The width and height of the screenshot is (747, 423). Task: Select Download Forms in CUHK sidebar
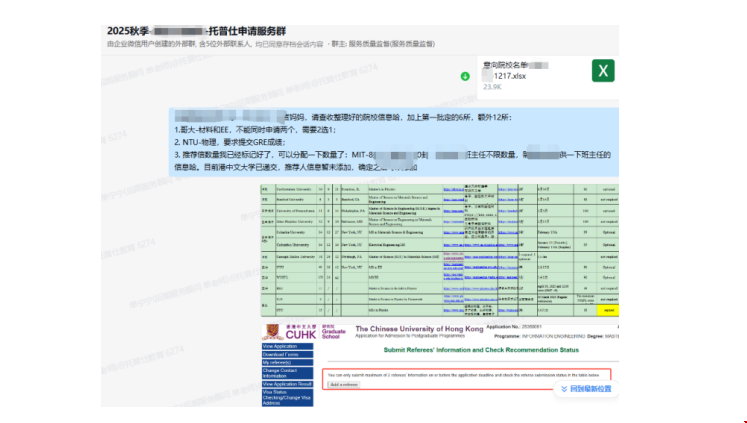tap(287, 354)
